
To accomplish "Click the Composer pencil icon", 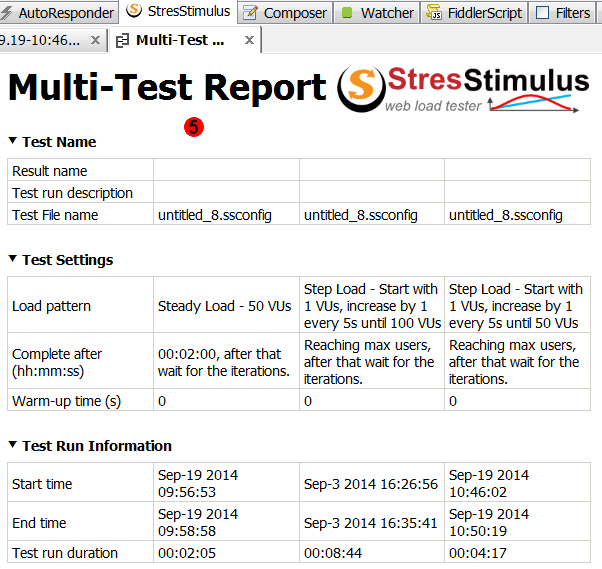I will click(x=250, y=13).
